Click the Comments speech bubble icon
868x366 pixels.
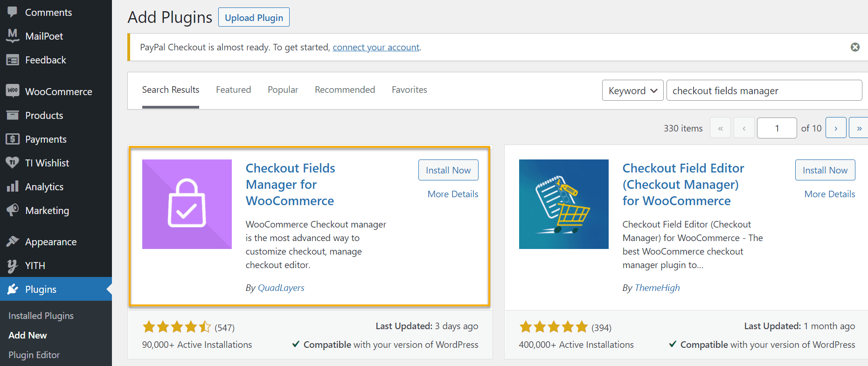13,12
